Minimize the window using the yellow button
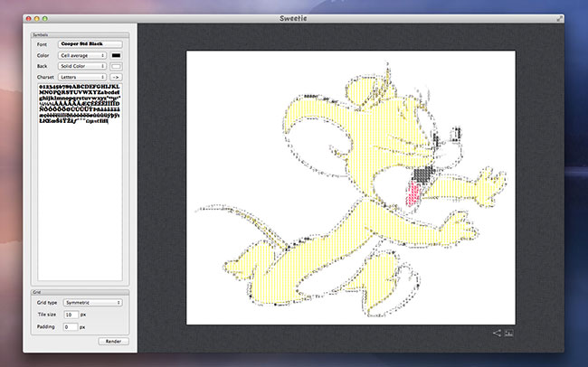 point(37,17)
